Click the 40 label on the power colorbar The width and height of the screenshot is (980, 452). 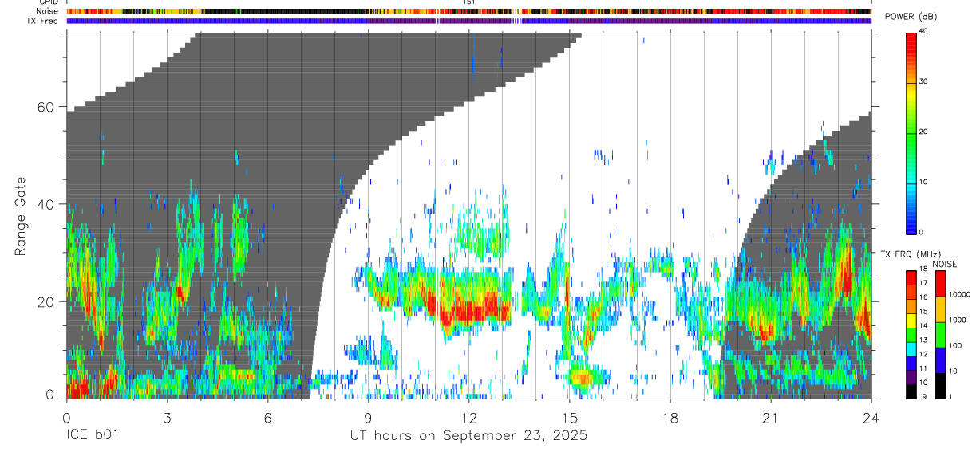point(924,32)
